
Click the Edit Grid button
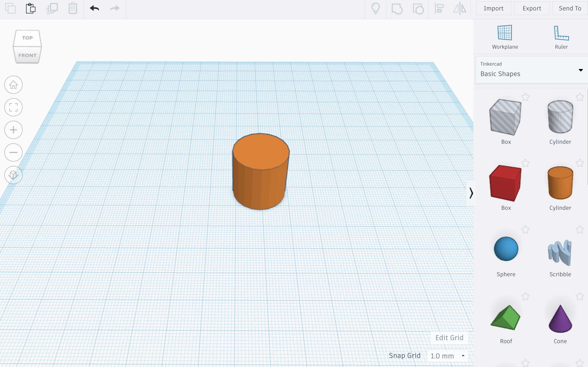pyautogui.click(x=449, y=338)
